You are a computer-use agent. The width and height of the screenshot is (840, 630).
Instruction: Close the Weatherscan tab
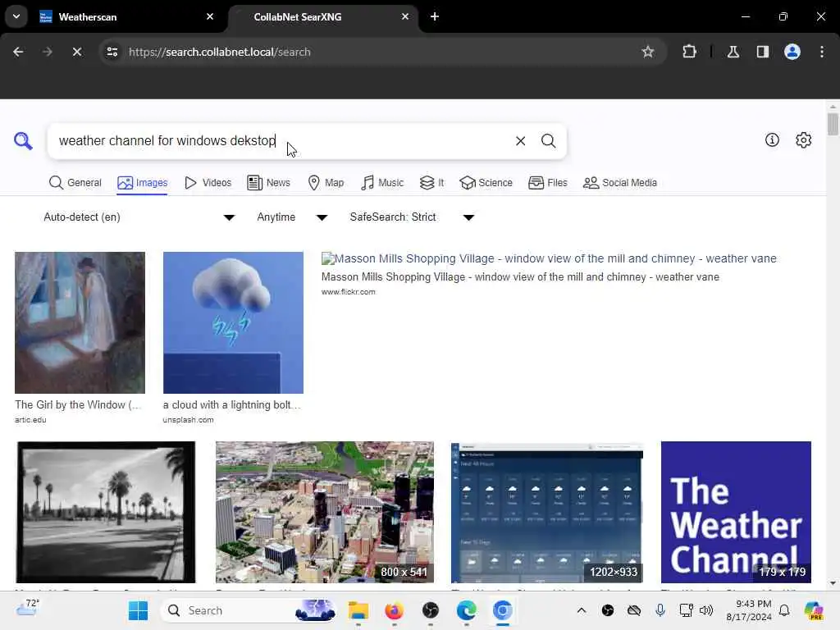(210, 16)
